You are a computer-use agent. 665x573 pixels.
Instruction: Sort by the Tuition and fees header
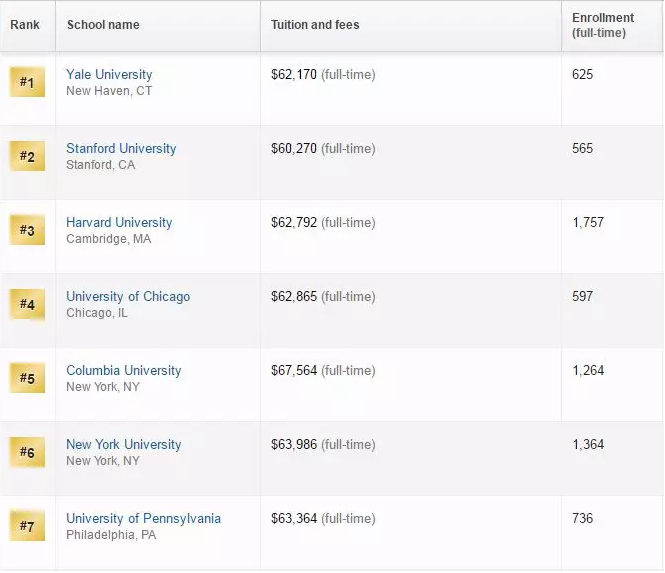315,25
